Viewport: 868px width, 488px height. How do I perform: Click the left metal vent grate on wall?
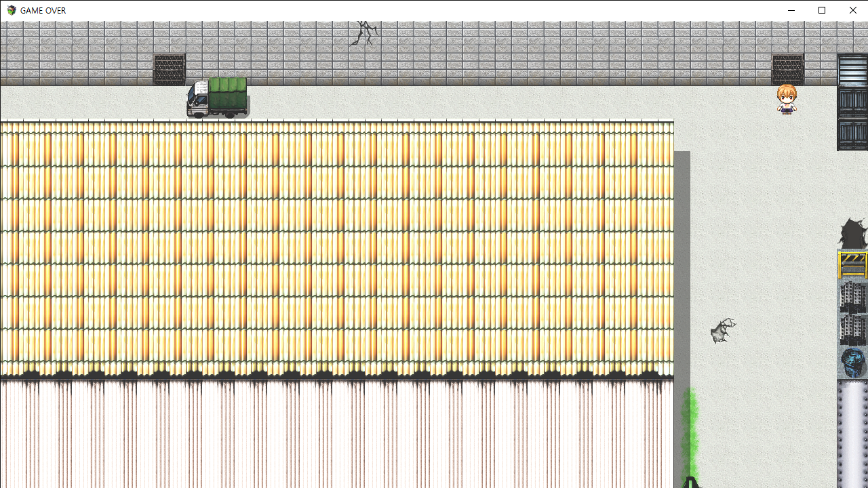(169, 69)
